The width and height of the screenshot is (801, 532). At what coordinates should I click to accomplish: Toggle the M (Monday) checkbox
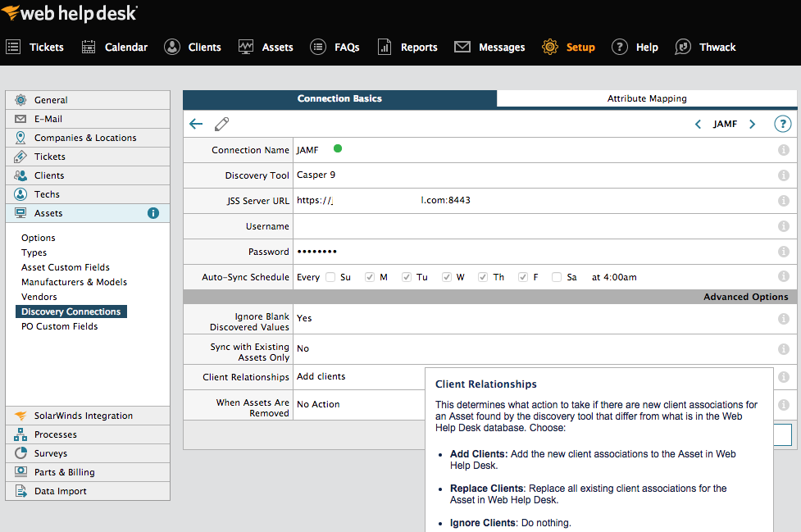tap(369, 277)
